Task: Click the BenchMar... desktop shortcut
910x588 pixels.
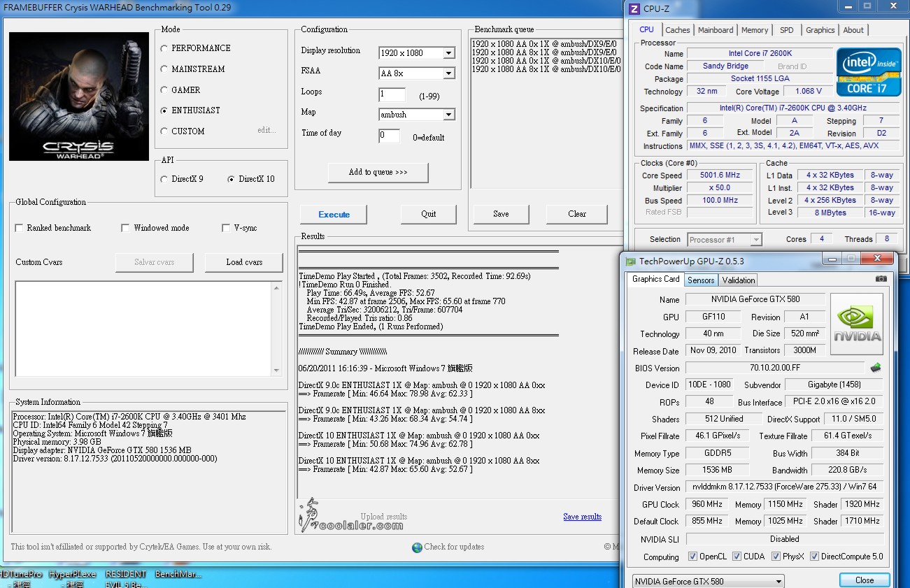Action: 178,575
